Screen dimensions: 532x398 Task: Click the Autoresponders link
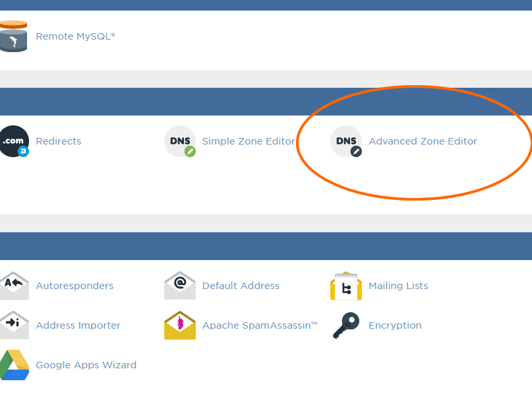point(74,286)
